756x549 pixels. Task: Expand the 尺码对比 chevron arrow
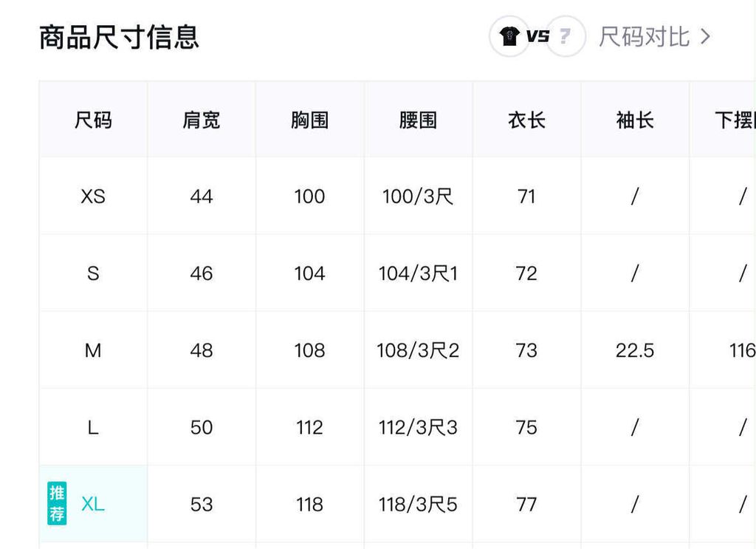coord(705,36)
